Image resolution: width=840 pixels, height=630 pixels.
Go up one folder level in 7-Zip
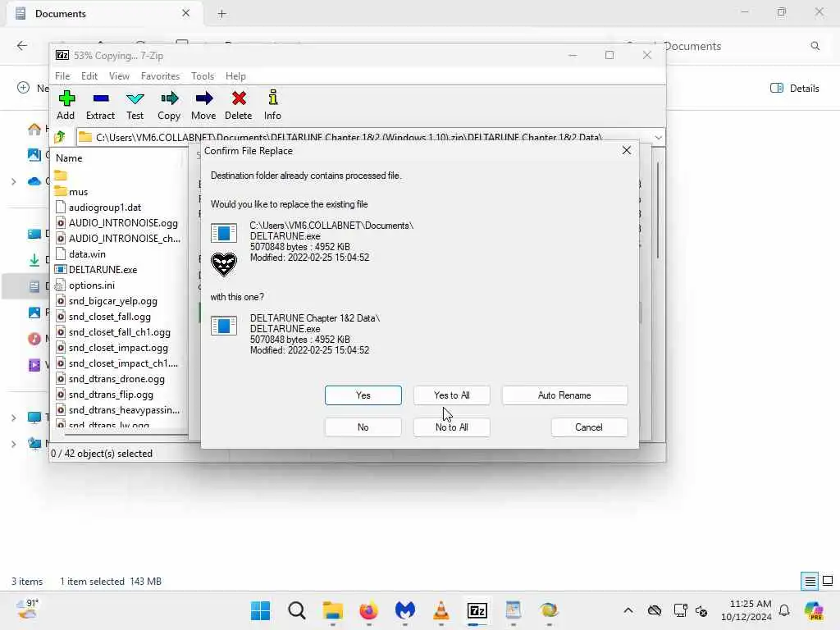click(61, 137)
